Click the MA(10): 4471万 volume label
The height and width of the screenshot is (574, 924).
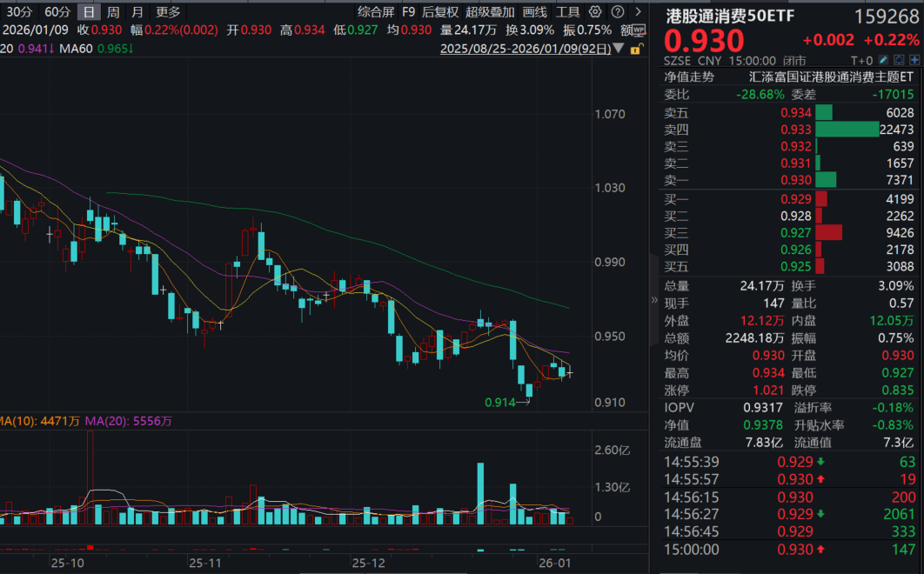point(39,421)
